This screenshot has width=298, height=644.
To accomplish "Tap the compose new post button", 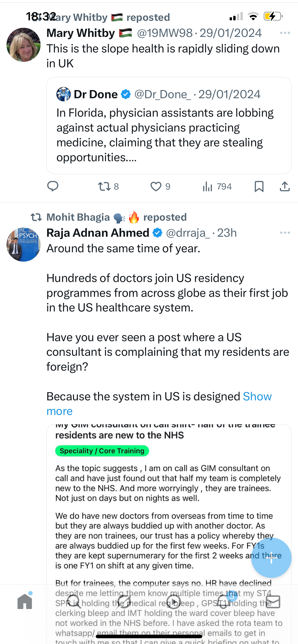I will [271, 558].
